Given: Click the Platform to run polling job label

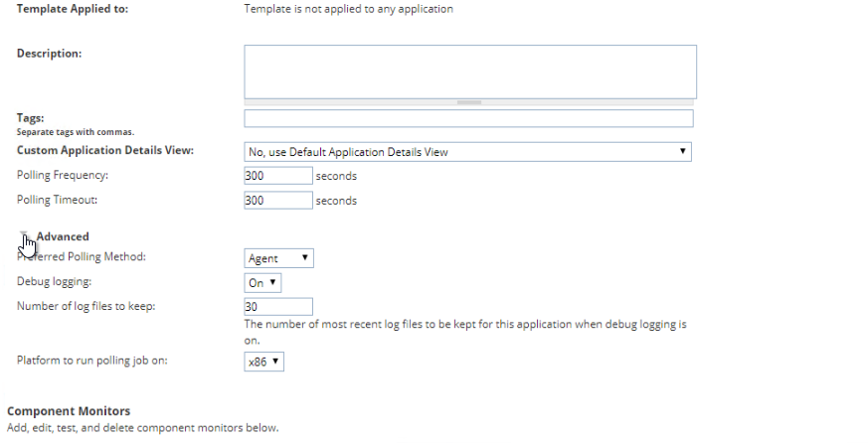Looking at the screenshot, I should pos(91,361).
